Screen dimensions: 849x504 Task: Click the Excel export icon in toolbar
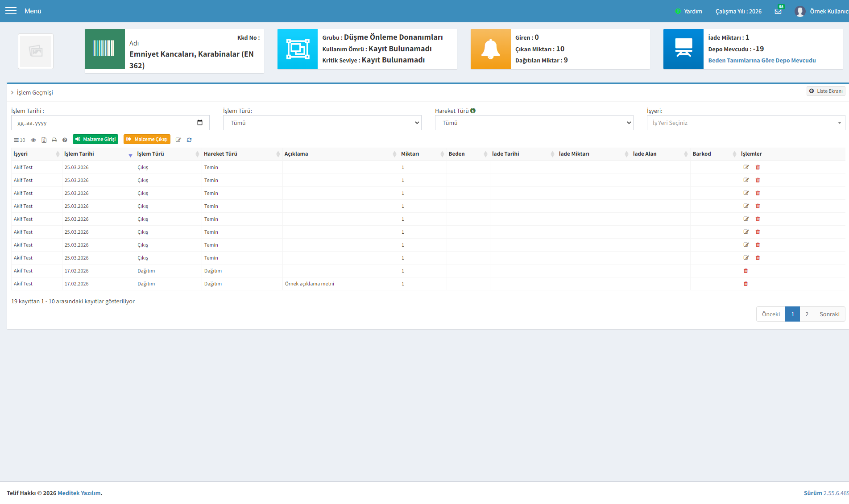click(44, 140)
